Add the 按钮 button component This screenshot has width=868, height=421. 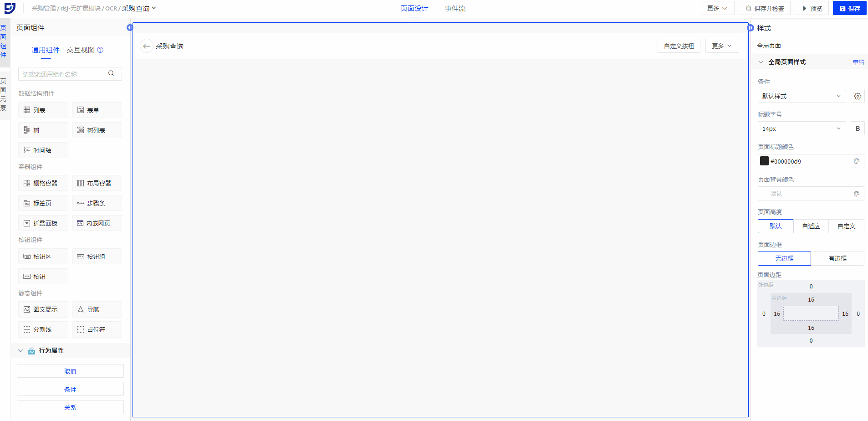coord(43,277)
